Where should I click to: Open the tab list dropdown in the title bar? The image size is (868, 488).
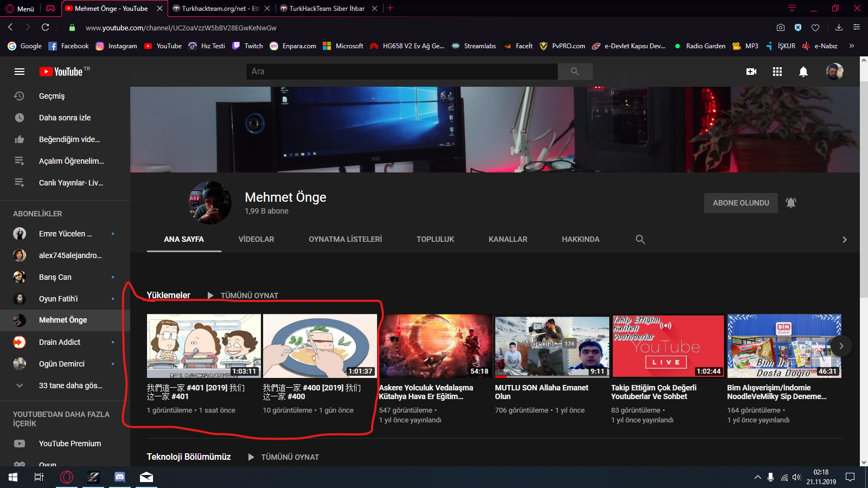pos(792,8)
